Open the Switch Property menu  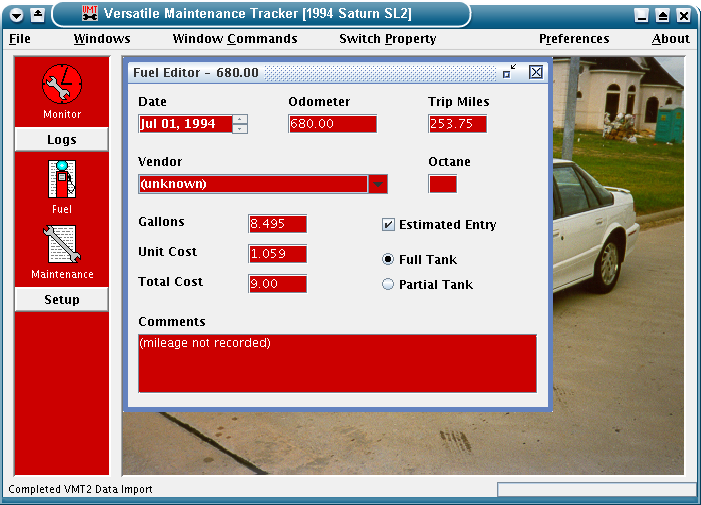[x=387, y=39]
